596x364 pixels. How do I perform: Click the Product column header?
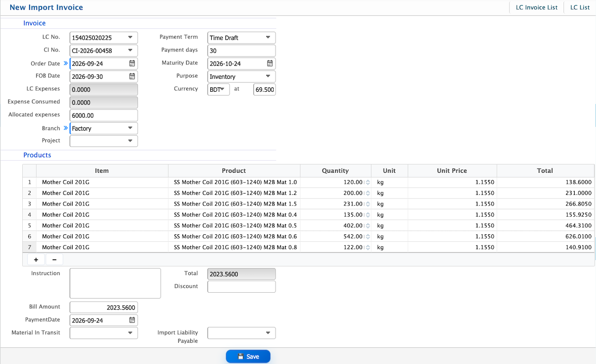pyautogui.click(x=234, y=171)
